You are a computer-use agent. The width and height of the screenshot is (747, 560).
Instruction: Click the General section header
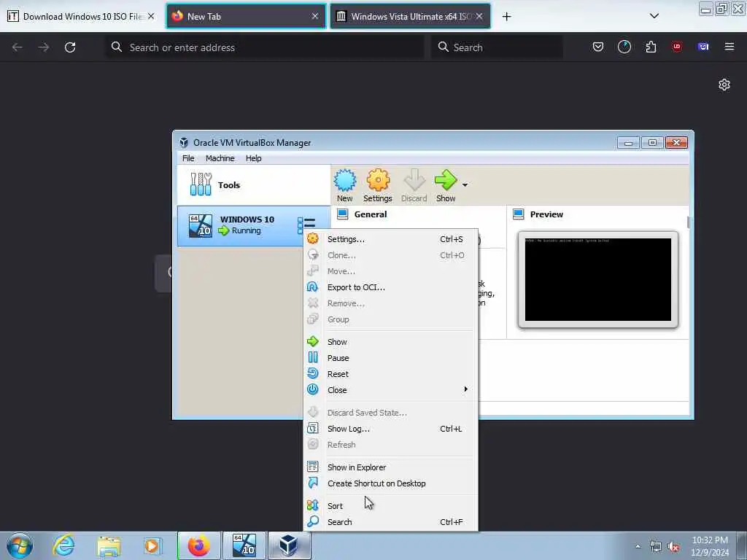370,214
